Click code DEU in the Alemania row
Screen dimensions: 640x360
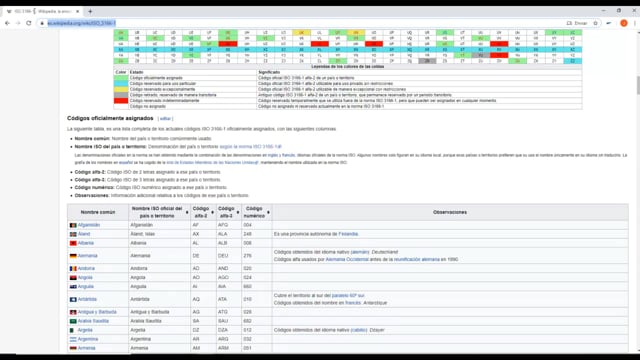pyautogui.click(x=223, y=256)
